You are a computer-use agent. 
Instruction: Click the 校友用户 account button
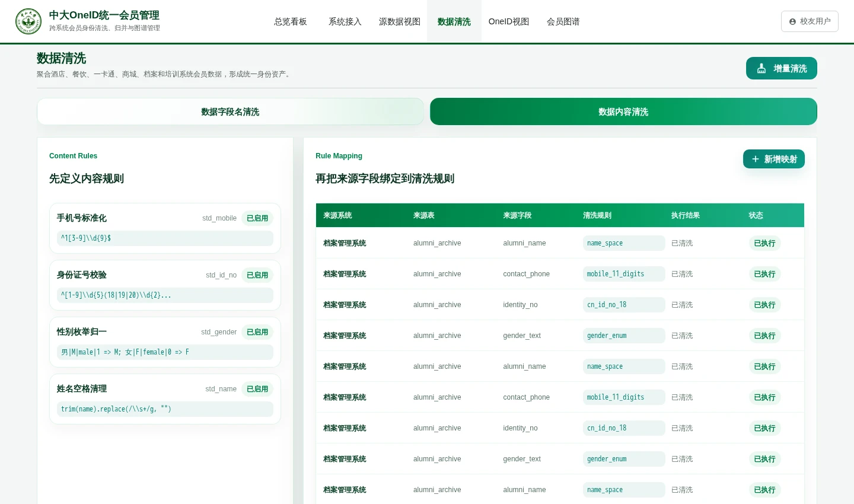click(810, 21)
